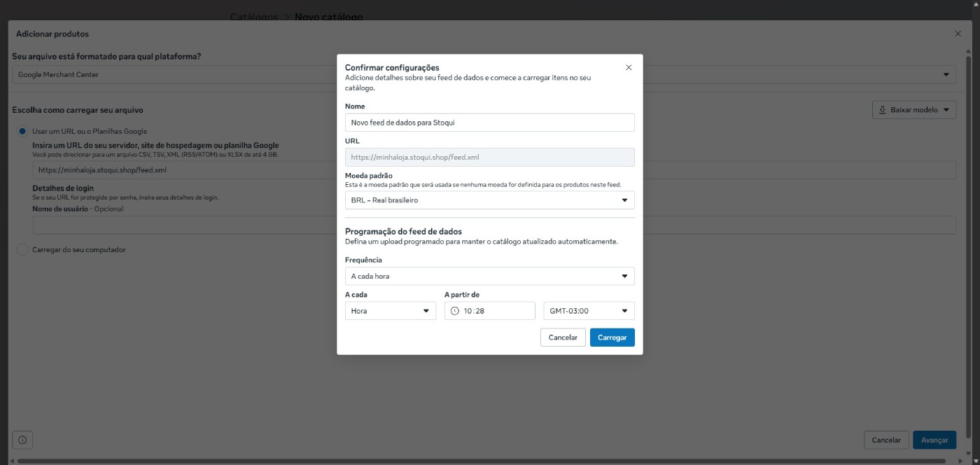980x465 pixels.
Task: Open the GMT-03:00 timezone dropdown
Action: (x=589, y=311)
